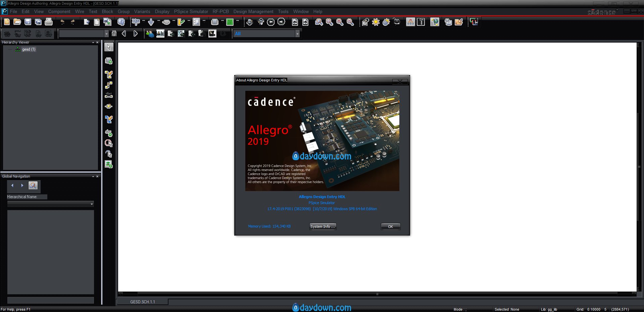Image resolution: width=644 pixels, height=312 pixels.
Task: Click the horizontal scrollbar under the canvas
Action: click(x=377, y=294)
